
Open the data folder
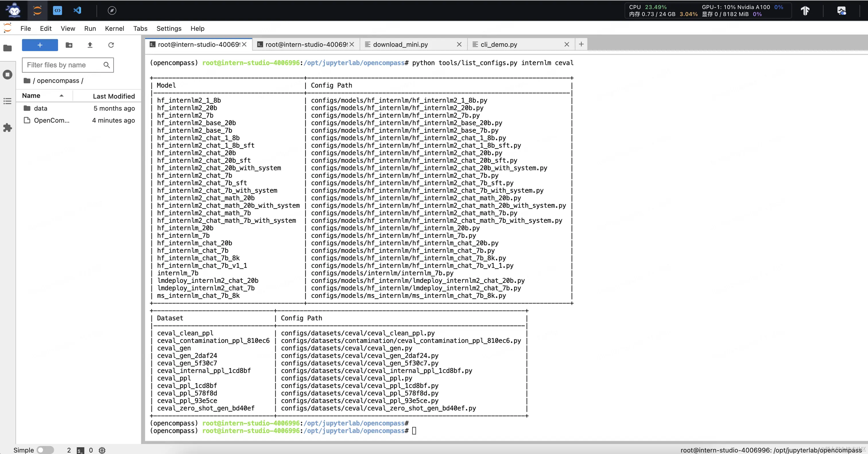click(x=40, y=108)
